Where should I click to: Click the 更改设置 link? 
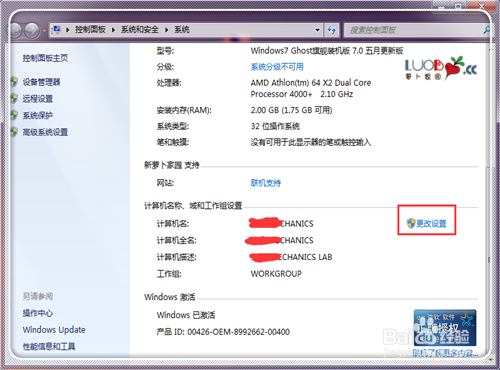pyautogui.click(x=431, y=223)
